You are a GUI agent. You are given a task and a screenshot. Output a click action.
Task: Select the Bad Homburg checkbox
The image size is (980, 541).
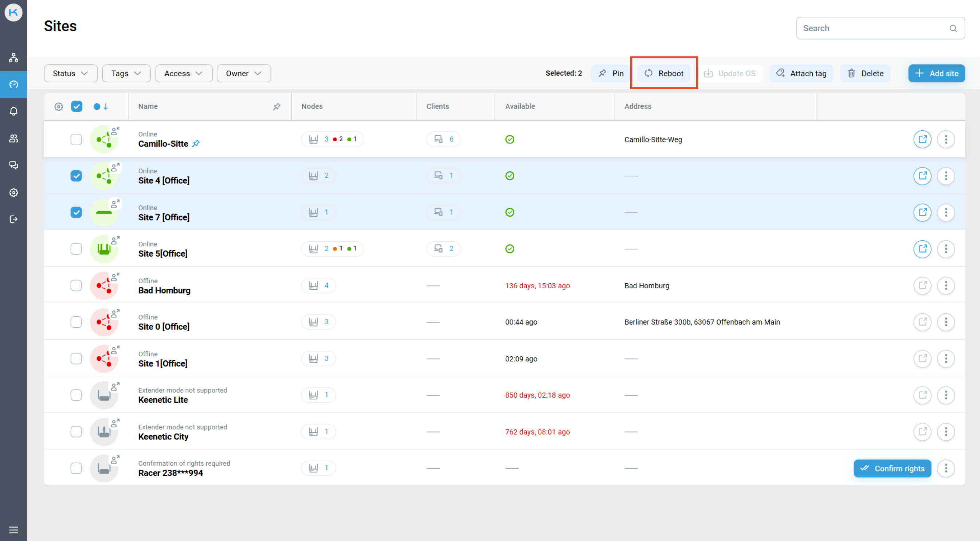point(76,285)
